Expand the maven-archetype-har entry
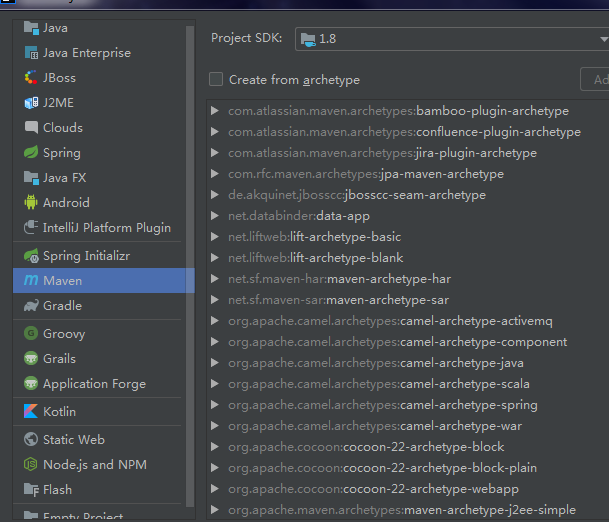 [214, 278]
